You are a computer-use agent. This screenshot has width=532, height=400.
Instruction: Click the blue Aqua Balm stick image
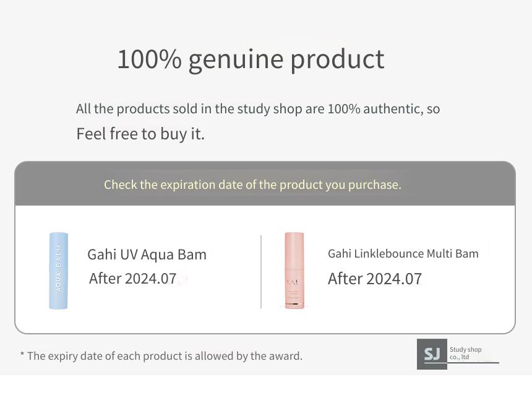(59, 271)
